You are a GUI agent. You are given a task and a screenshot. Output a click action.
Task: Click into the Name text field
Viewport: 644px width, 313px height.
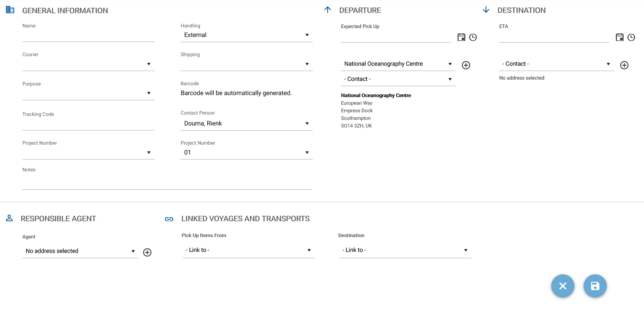click(x=88, y=36)
